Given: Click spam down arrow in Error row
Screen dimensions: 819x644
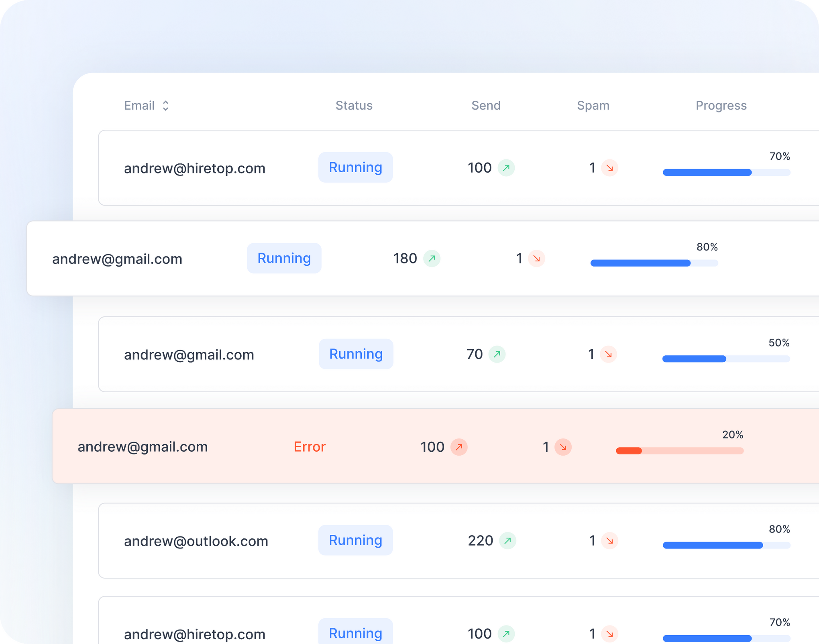Looking at the screenshot, I should [x=563, y=447].
